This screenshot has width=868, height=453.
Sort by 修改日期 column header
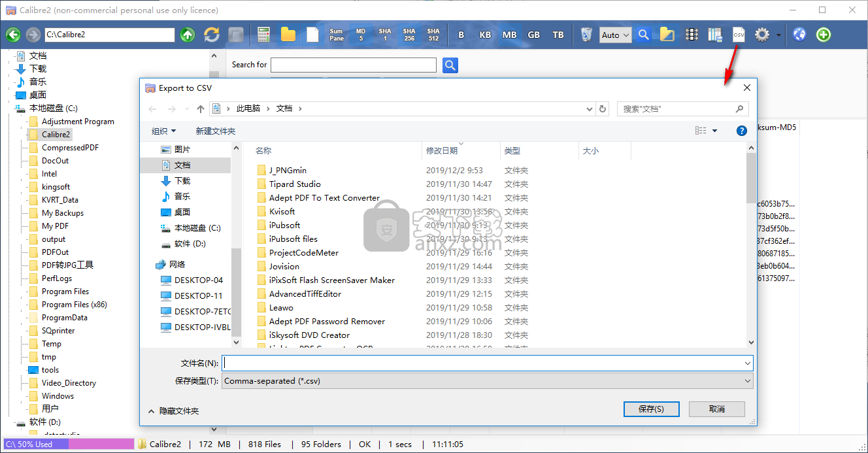442,151
